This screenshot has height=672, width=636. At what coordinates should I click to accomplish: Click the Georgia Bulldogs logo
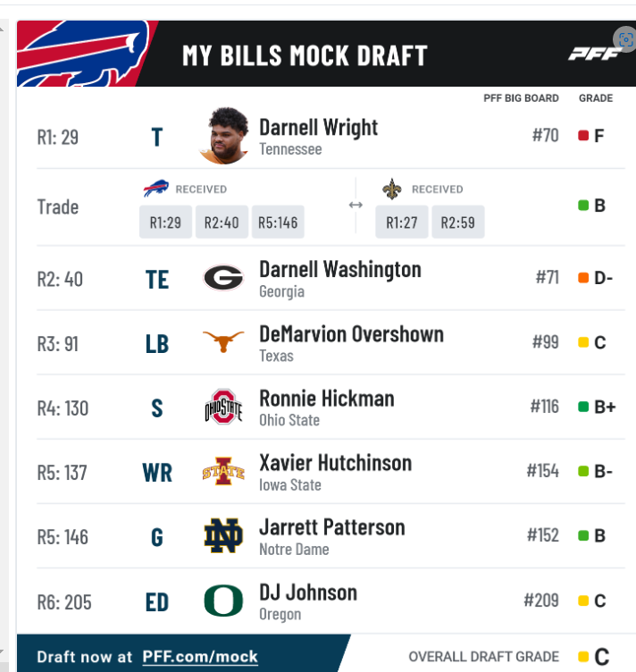pyautogui.click(x=223, y=278)
